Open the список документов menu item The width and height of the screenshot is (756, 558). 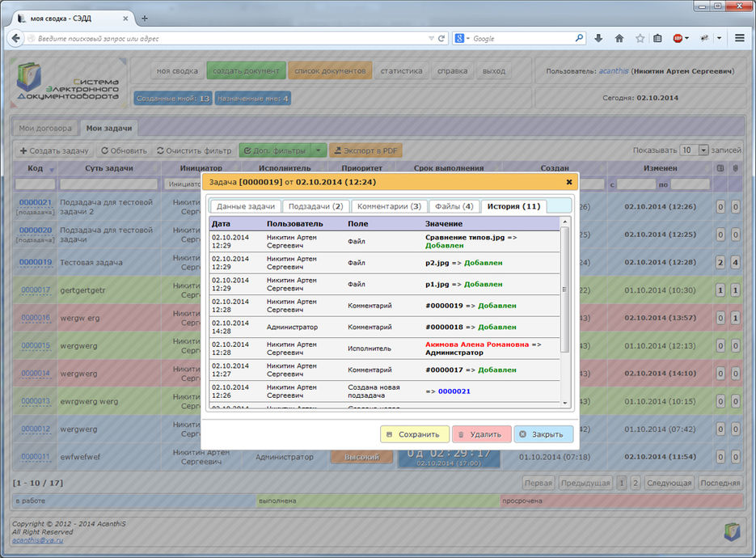pos(330,71)
